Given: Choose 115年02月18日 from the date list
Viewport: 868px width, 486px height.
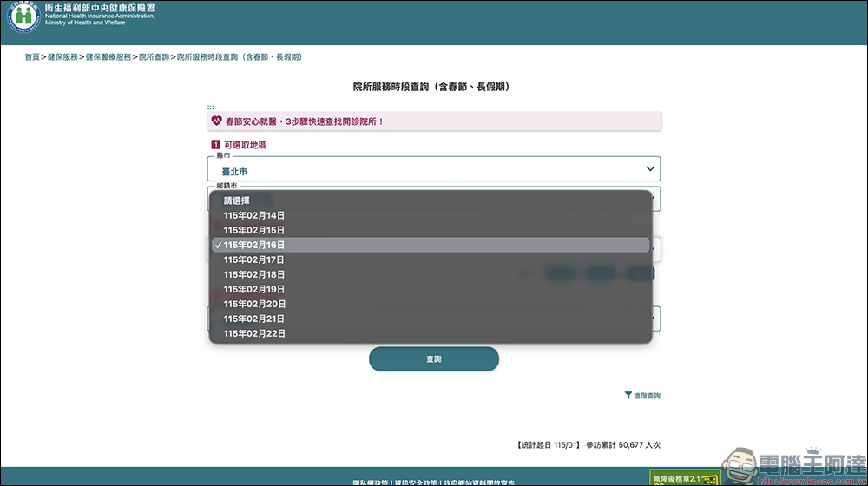Looking at the screenshot, I should click(431, 274).
